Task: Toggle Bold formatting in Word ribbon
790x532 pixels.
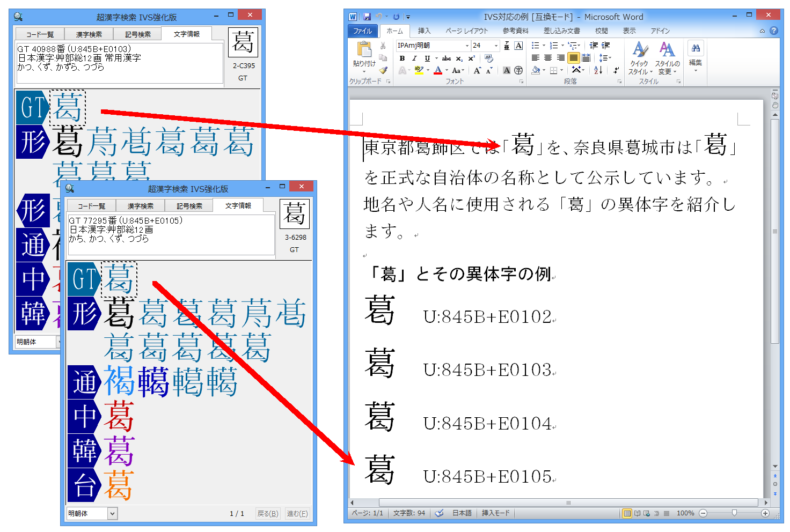Action: [x=402, y=58]
